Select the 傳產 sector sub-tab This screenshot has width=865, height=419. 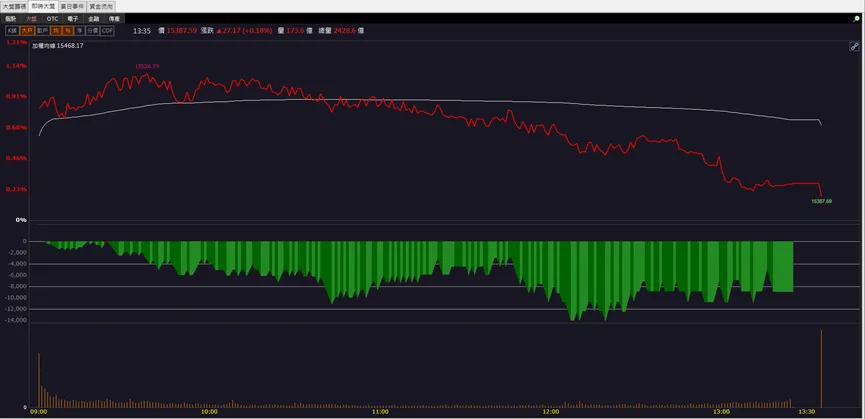pos(114,18)
